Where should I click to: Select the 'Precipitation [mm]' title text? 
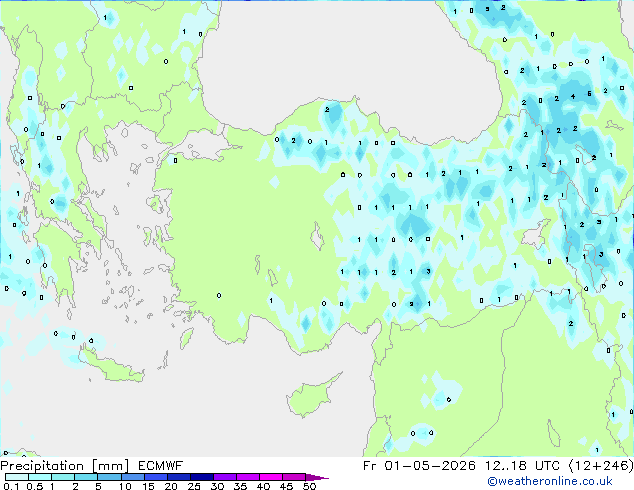coord(64,466)
